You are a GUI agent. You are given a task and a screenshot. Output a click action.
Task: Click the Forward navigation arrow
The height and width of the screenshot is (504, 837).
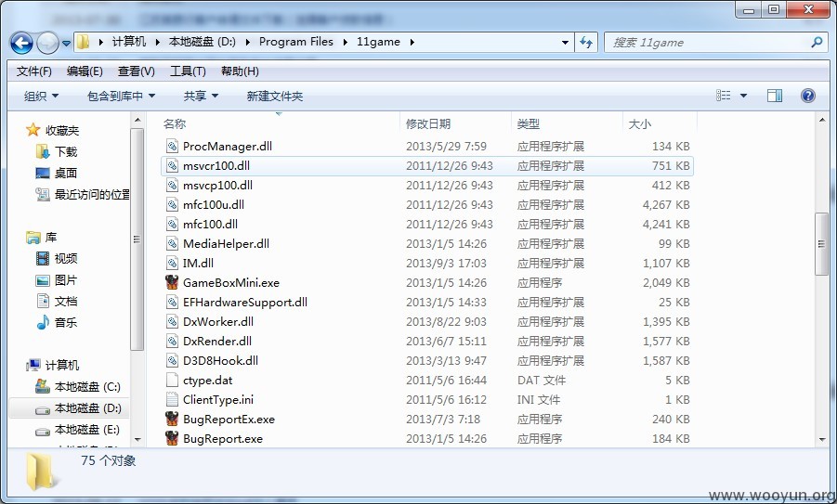[x=47, y=43]
